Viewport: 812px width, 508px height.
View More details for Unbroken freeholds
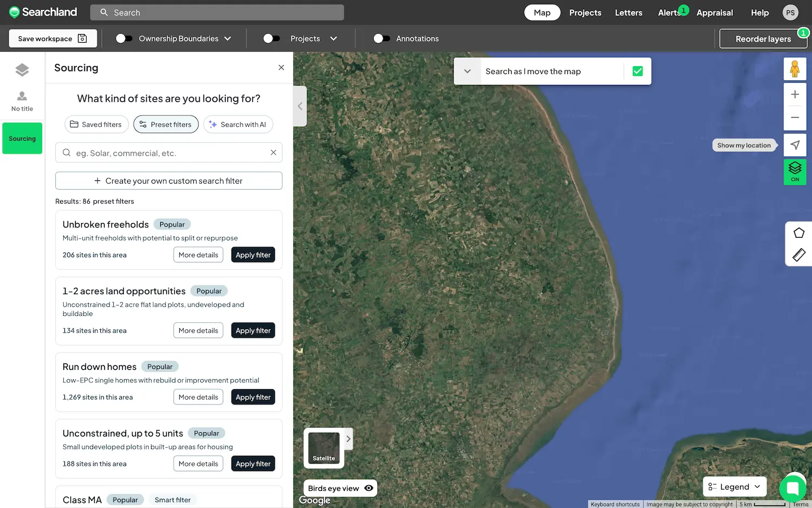(x=198, y=255)
